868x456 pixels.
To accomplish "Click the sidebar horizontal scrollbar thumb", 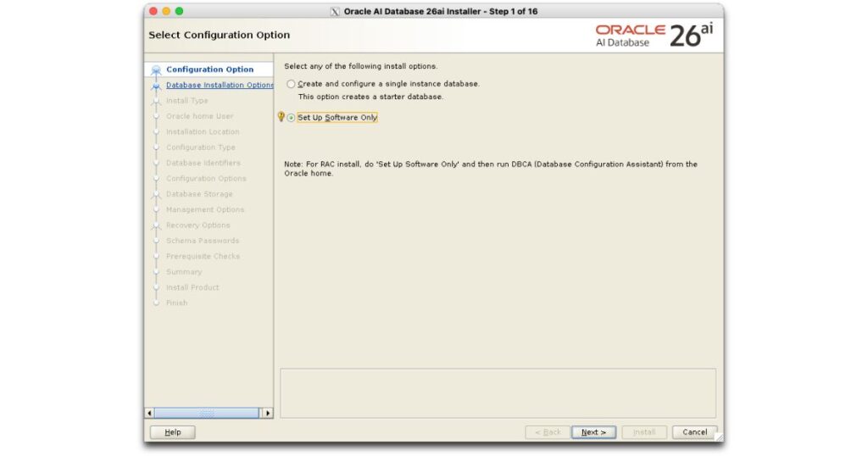I will (x=206, y=413).
